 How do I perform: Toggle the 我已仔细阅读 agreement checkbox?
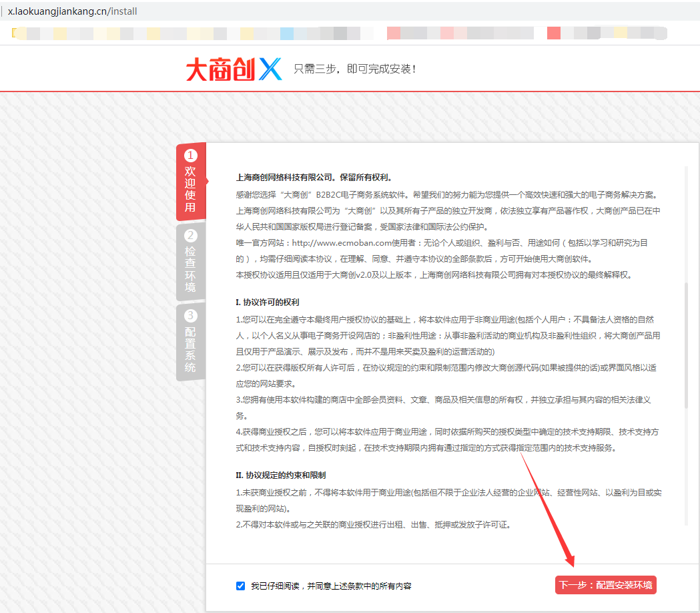click(241, 586)
